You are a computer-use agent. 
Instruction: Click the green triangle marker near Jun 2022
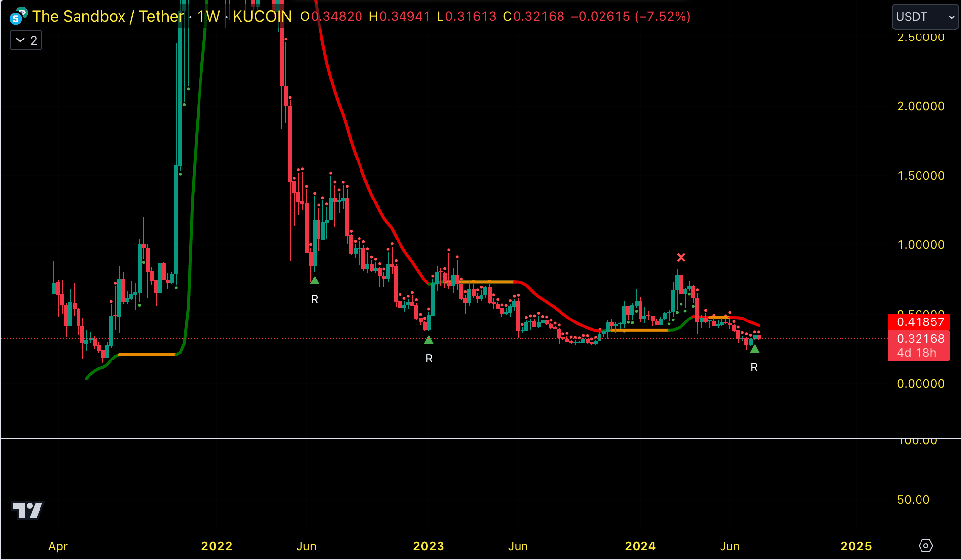click(x=315, y=280)
